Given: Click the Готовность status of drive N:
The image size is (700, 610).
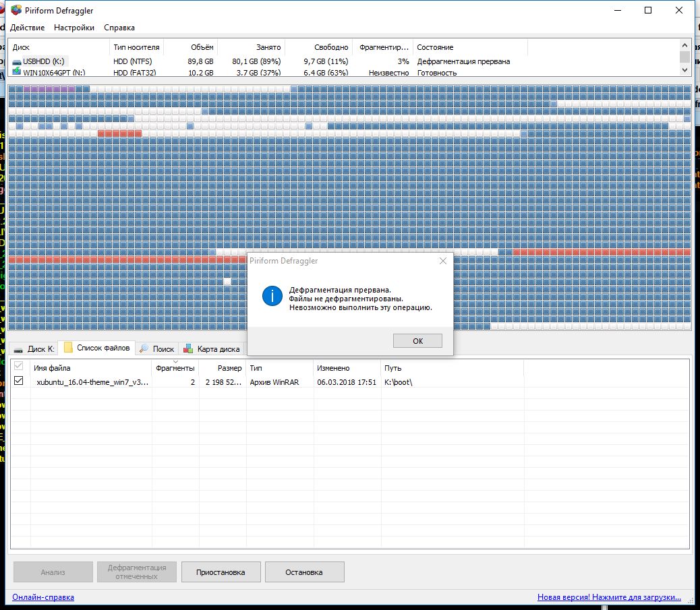Looking at the screenshot, I should tap(436, 72).
